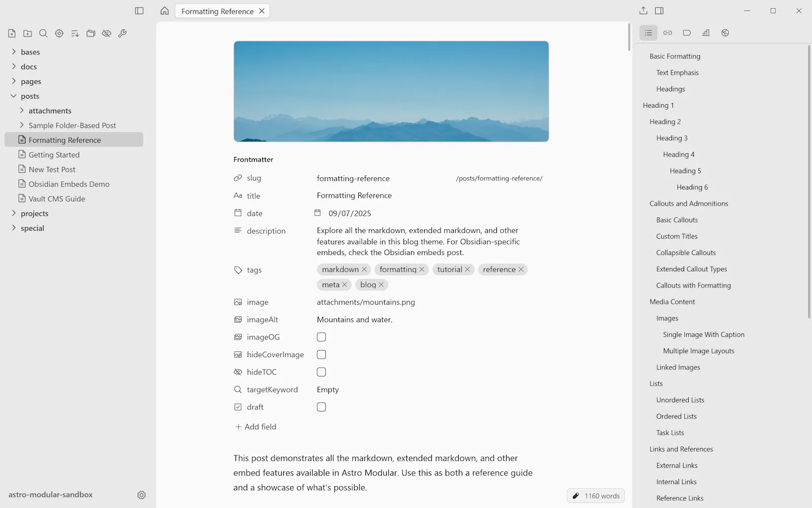Expand the Sample Folder-Based Post folder

pos(22,125)
